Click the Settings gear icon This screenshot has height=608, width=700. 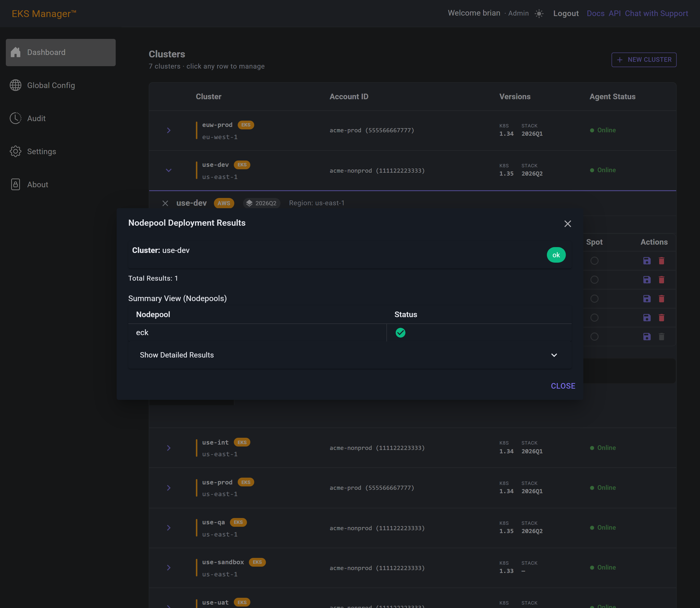[x=16, y=151]
